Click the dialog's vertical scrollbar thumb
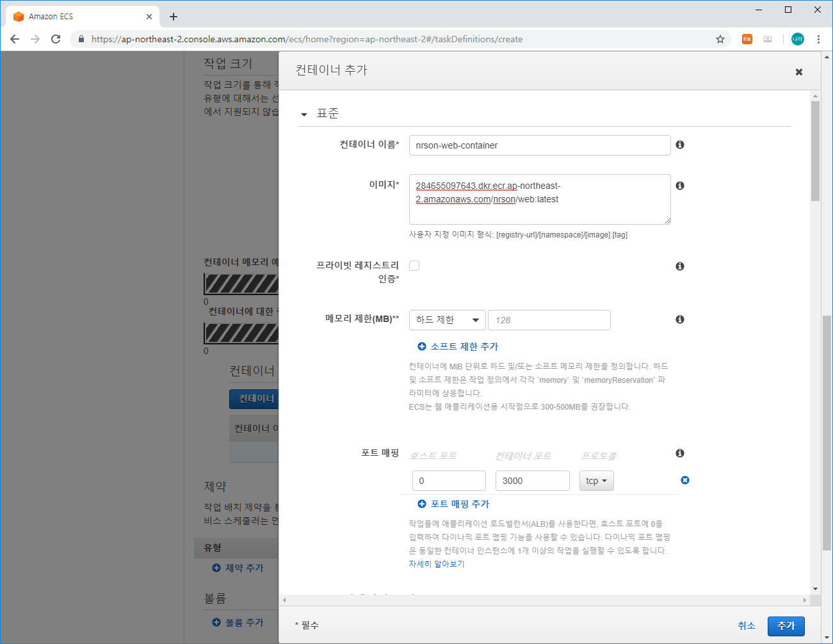 [x=815, y=151]
